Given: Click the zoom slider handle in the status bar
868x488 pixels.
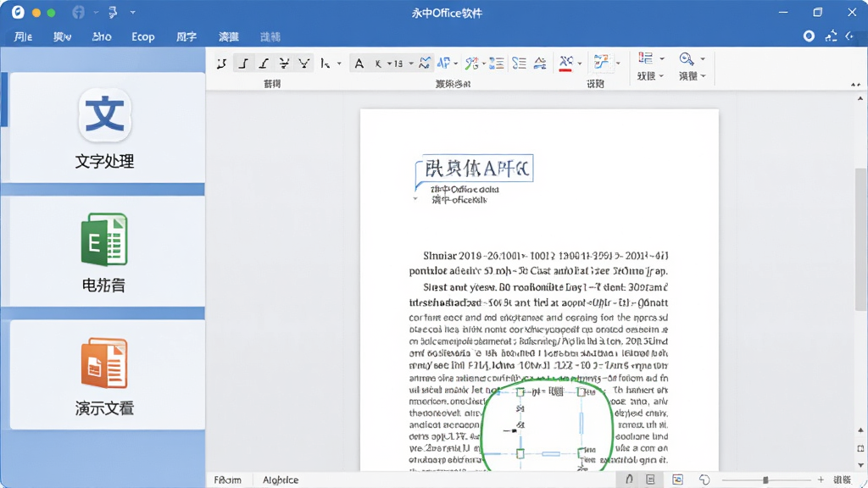Looking at the screenshot, I should (765, 480).
